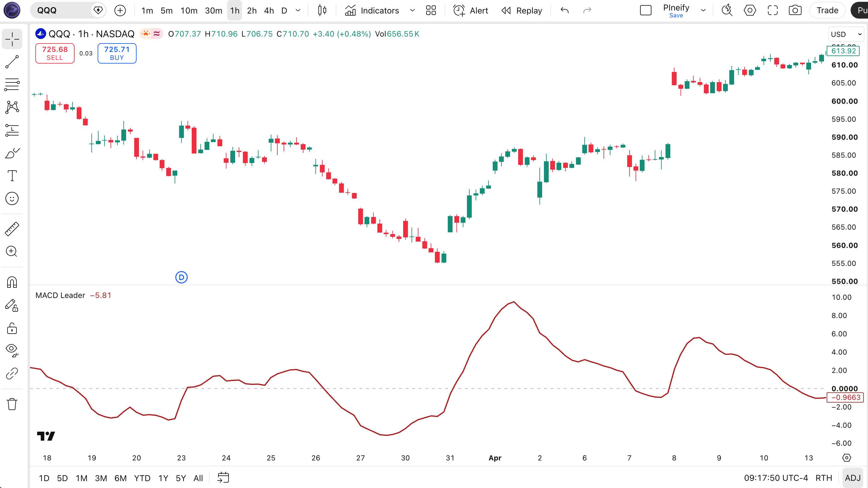868x488 pixels.
Task: Open the forecasting and position tools
Action: (x=12, y=130)
